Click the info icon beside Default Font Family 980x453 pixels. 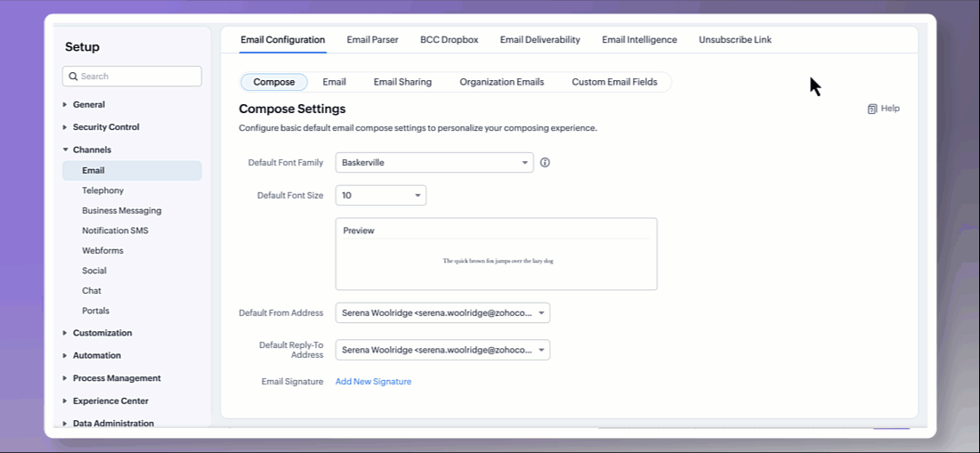[546, 163]
